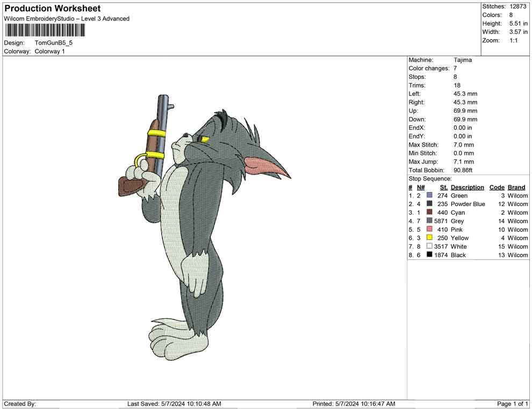Select the 'Colorway 1' value
The width and height of the screenshot is (532, 409).
coord(49,52)
